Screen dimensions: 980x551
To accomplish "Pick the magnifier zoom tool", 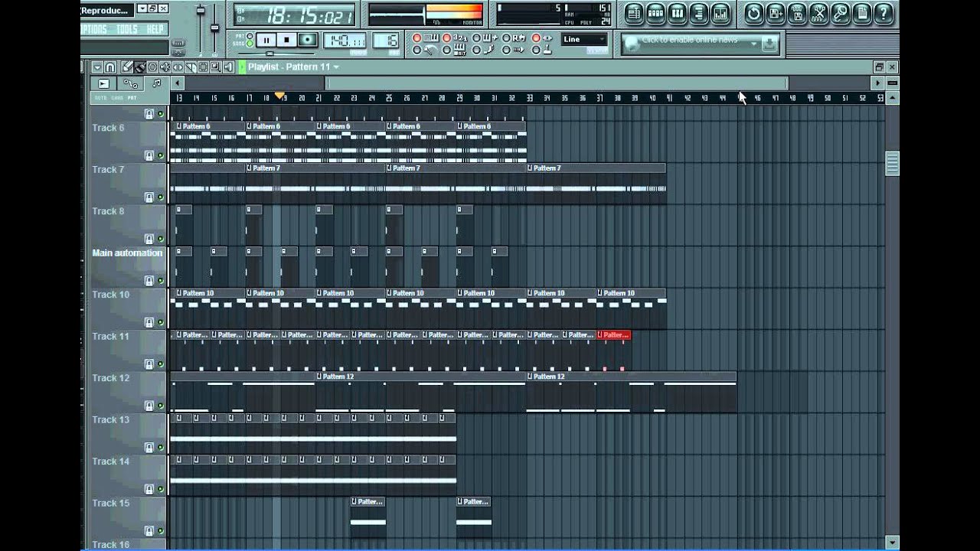I will [215, 67].
